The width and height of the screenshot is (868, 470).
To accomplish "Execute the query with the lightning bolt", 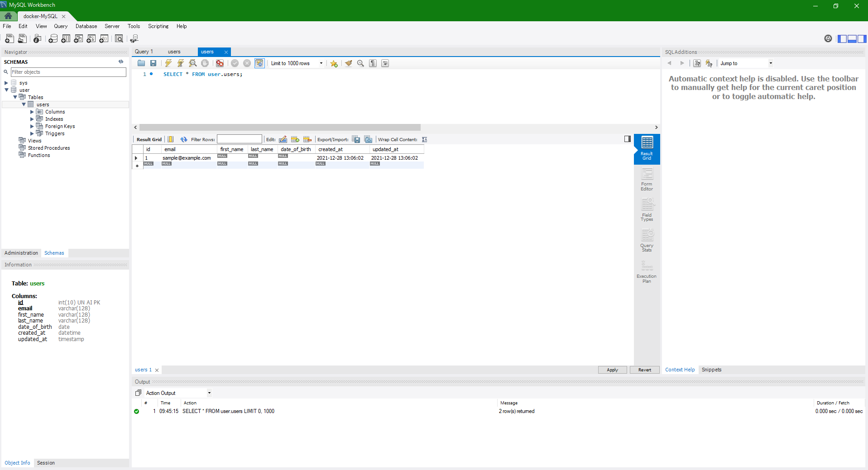I will pyautogui.click(x=168, y=63).
